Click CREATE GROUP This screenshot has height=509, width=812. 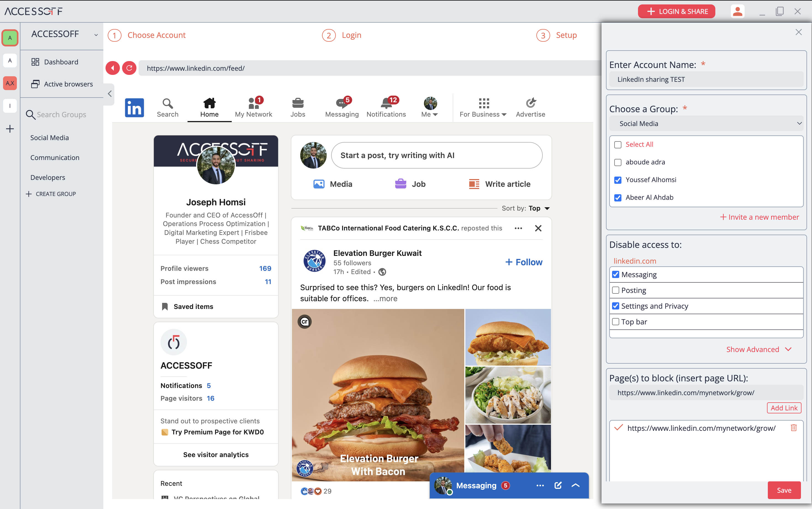coord(51,194)
